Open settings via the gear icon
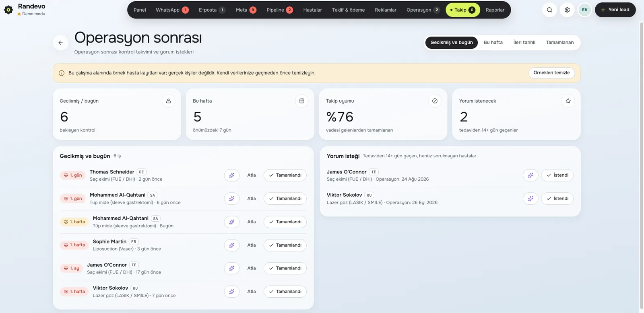The width and height of the screenshot is (644, 313). 567,10
